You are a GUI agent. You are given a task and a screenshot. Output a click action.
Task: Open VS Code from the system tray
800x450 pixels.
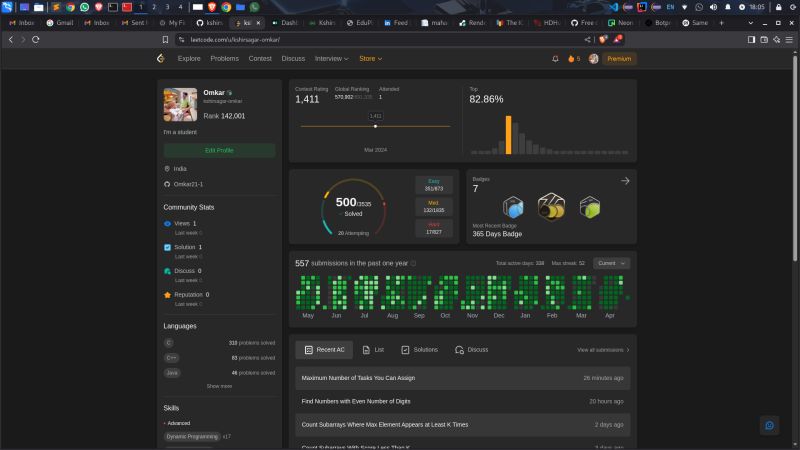(614, 7)
